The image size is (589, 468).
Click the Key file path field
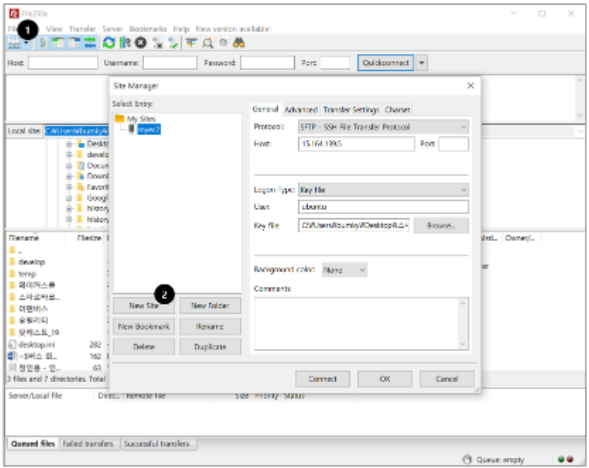[x=354, y=225]
